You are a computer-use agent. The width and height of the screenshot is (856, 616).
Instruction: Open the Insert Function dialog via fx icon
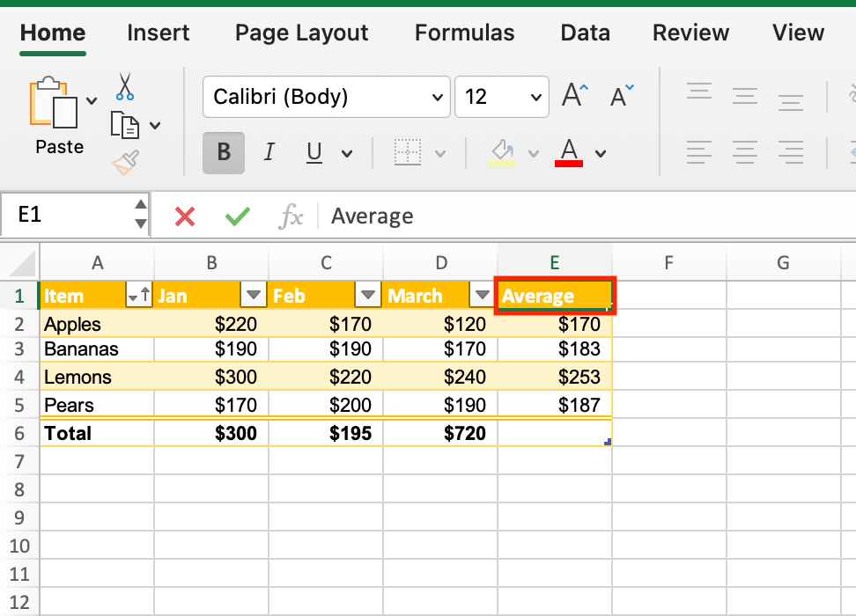pyautogui.click(x=291, y=216)
